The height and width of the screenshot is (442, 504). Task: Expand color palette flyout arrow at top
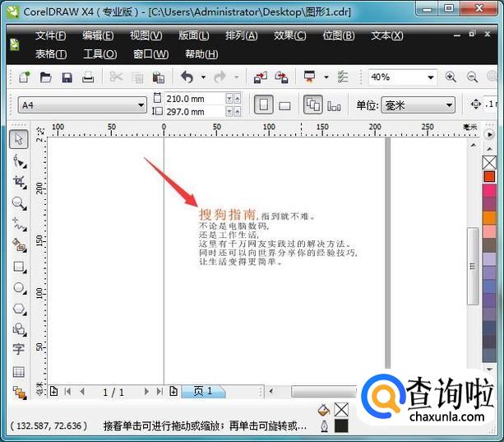[489, 134]
